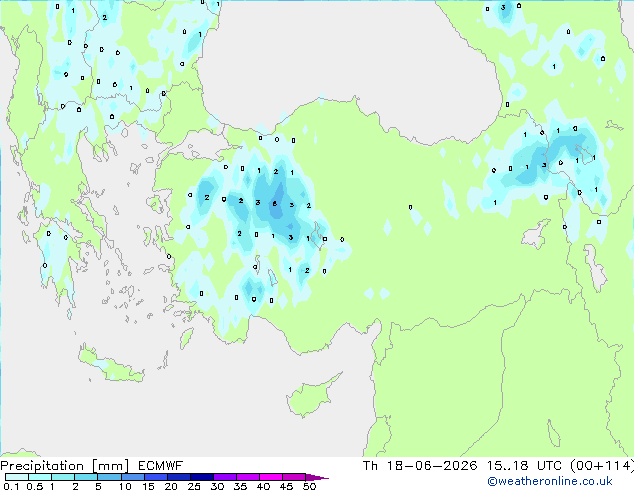634x490 pixels.
Task: Click the "0.5" legend scale label
Action: 35,486
